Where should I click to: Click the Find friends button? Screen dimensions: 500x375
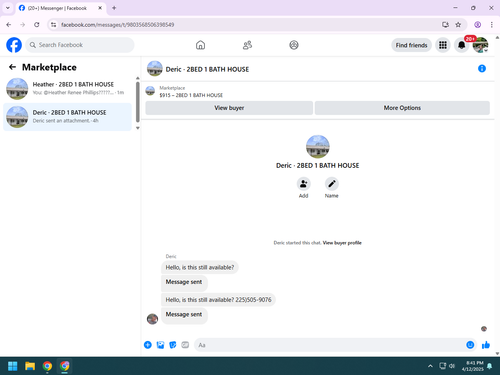pyautogui.click(x=411, y=45)
